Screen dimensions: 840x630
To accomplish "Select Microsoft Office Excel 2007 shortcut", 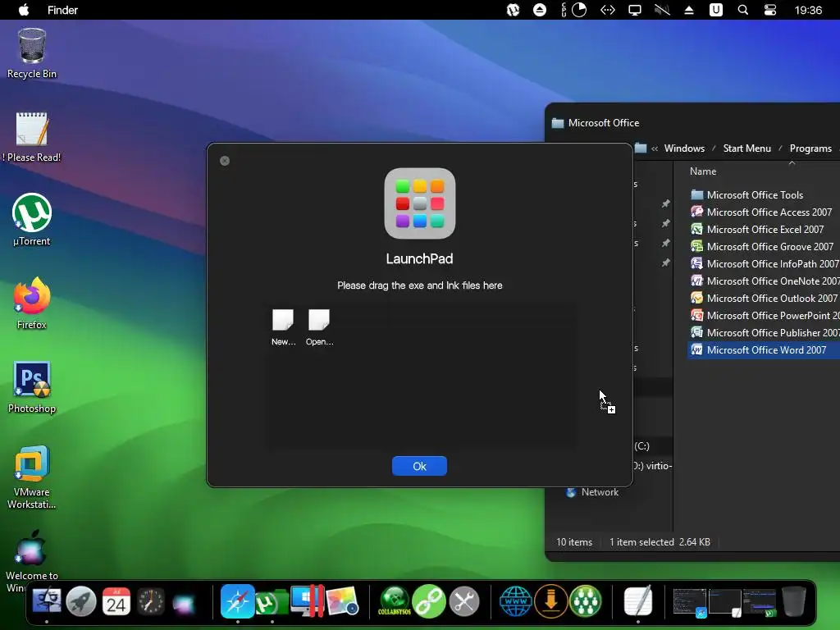I will click(757, 230).
